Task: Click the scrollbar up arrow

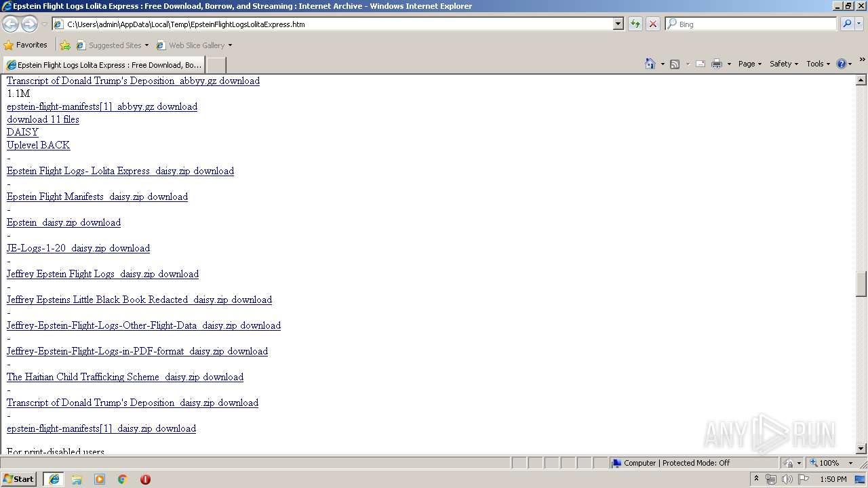Action: (861, 80)
